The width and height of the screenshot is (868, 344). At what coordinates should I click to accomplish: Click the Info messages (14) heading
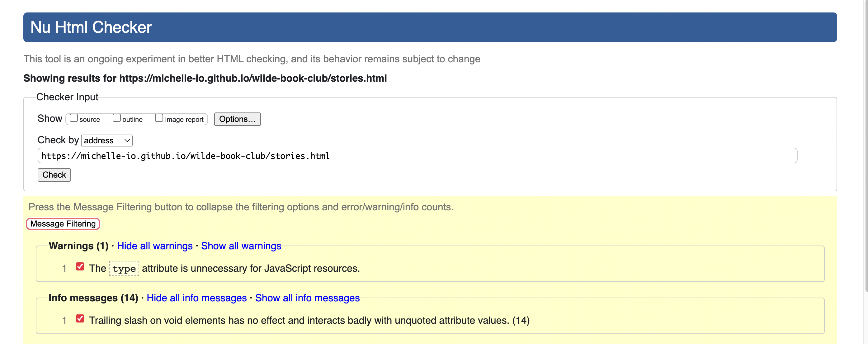click(93, 298)
